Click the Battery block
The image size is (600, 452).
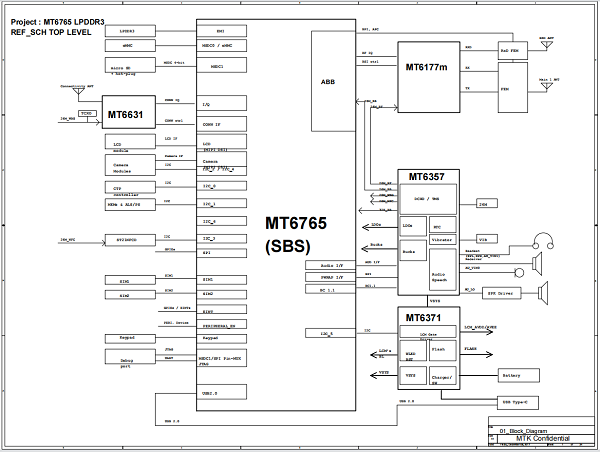511,375
